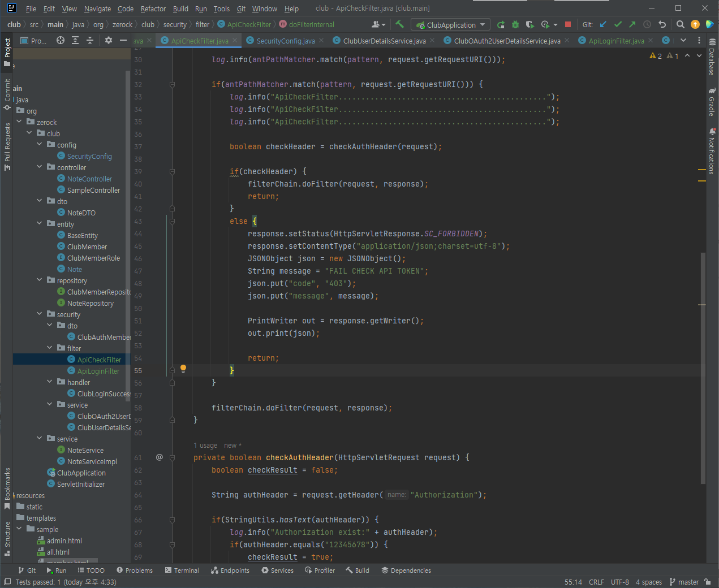Rerun ClubApplication with the green rerun icon
This screenshot has width=719, height=588.
click(501, 24)
